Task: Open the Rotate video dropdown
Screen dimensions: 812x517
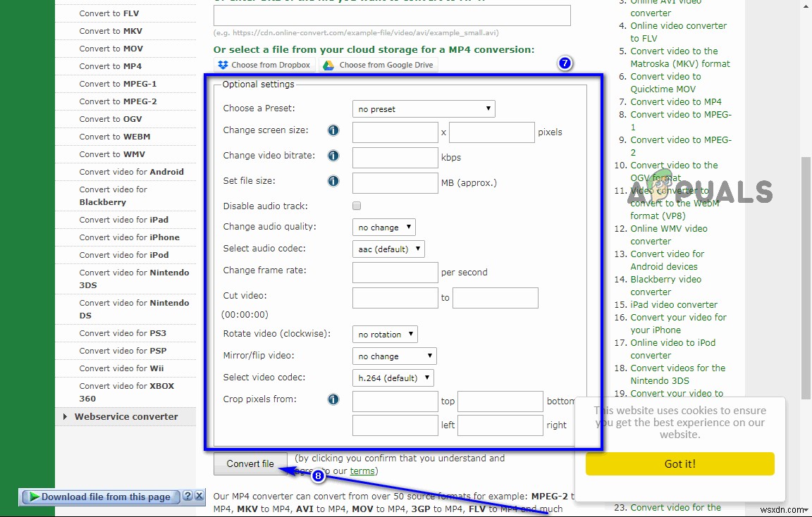Action: [385, 335]
